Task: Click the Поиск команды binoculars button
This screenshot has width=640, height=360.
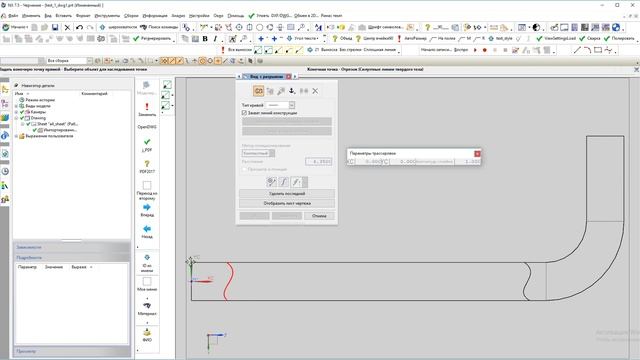Action: coord(159,27)
